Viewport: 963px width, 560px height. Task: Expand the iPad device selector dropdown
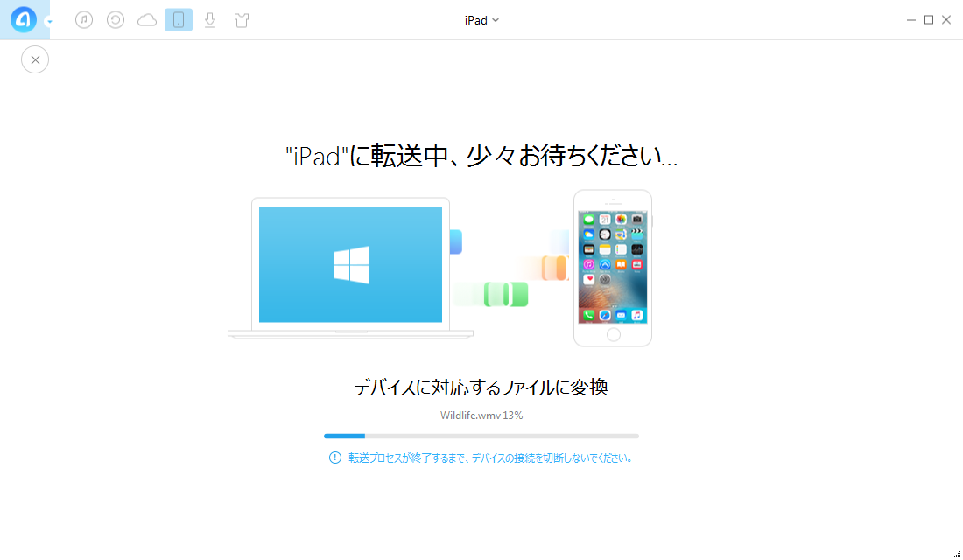(x=481, y=20)
